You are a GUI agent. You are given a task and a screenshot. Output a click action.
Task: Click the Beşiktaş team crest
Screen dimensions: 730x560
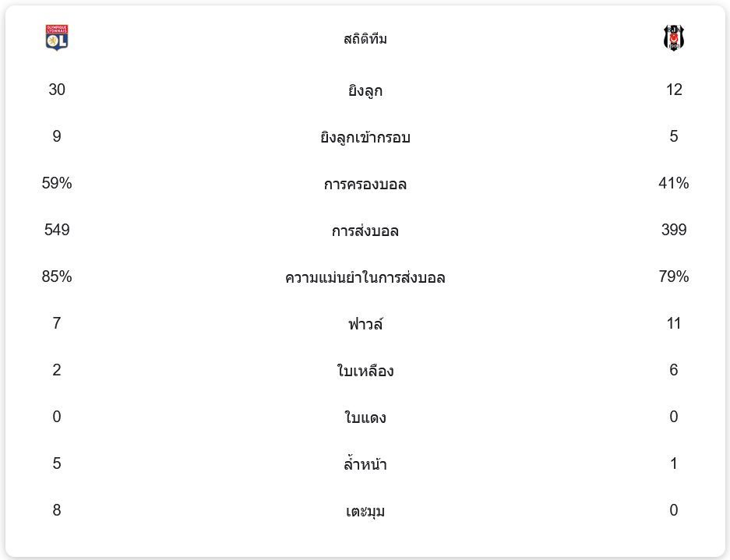673,38
